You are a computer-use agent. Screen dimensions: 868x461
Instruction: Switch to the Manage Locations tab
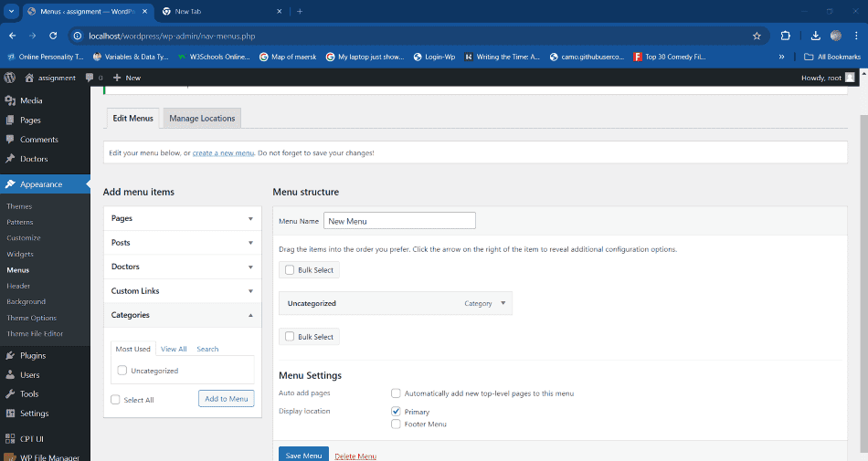[x=202, y=119]
